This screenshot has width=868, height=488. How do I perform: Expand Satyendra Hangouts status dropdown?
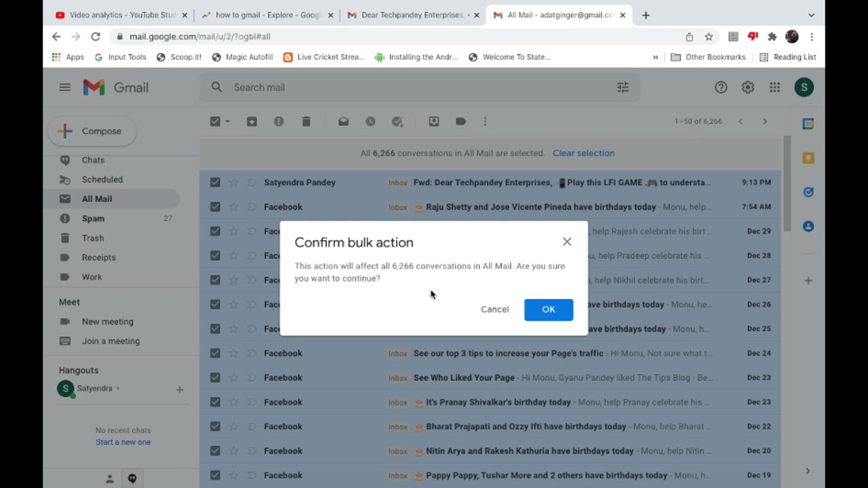117,388
